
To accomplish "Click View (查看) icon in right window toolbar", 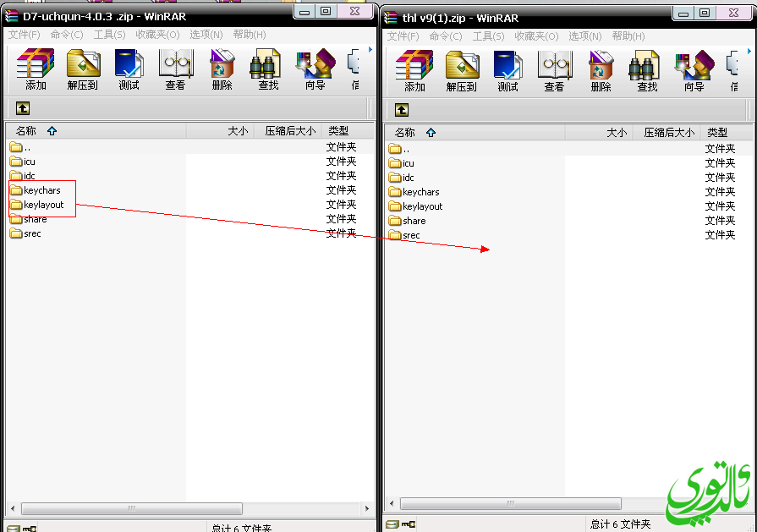I will click(554, 71).
